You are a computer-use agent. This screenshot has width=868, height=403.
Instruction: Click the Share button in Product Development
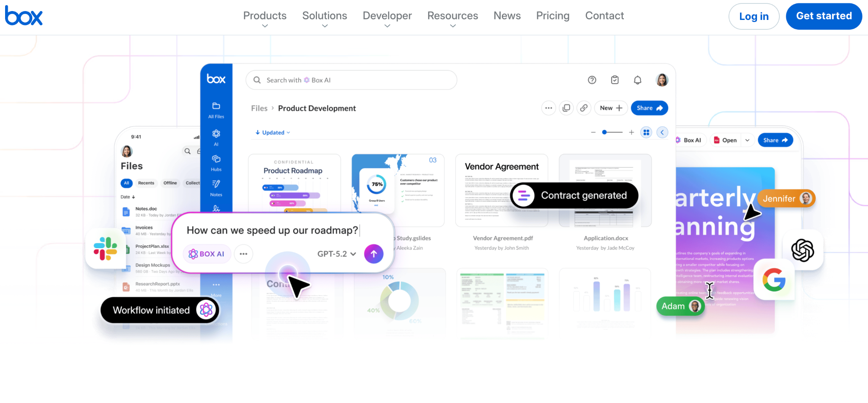click(649, 108)
